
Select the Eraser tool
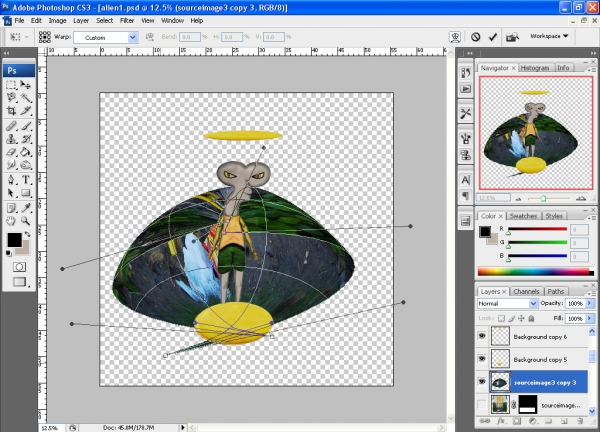pos(11,152)
